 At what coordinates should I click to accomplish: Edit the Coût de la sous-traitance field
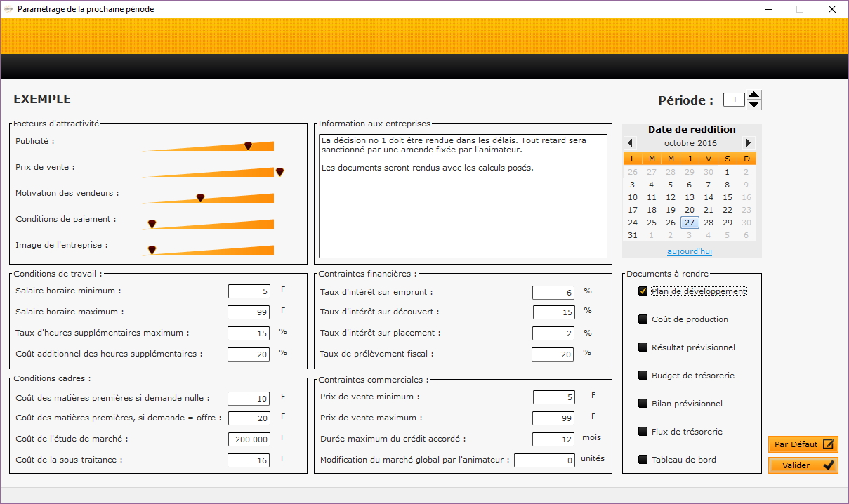(x=249, y=460)
